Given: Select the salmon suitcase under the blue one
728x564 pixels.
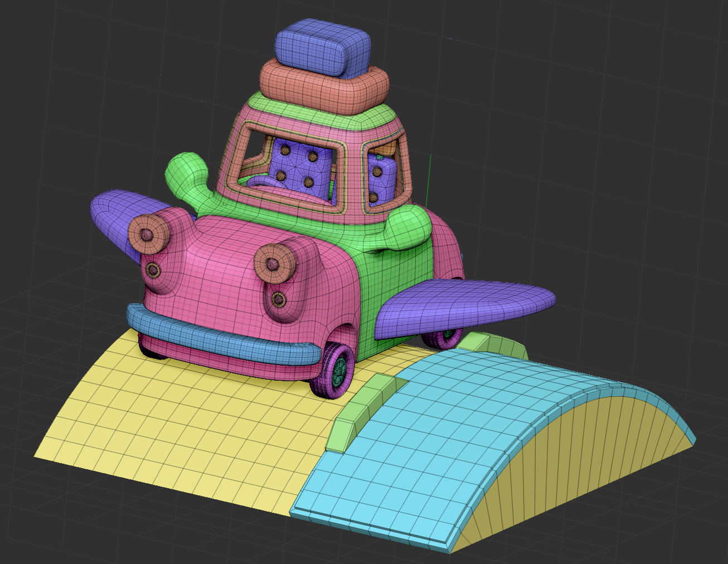Looking at the screenshot, I should tap(323, 86).
